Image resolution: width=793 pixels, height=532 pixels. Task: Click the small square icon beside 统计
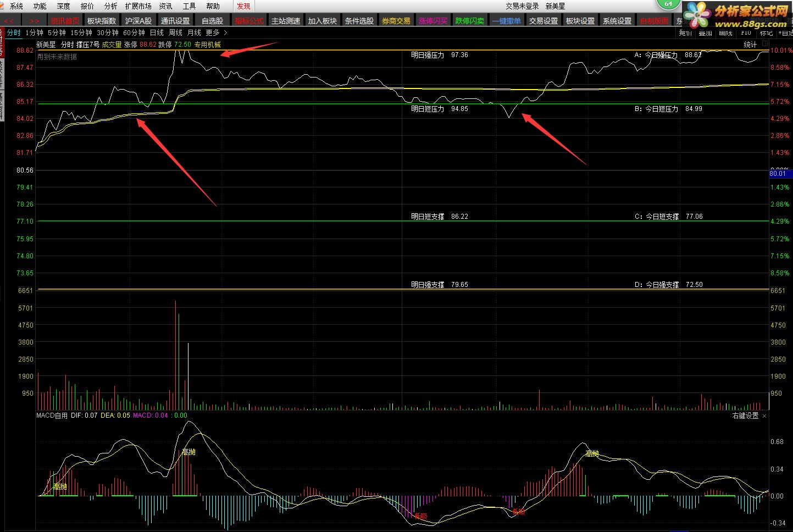pyautogui.click(x=764, y=45)
